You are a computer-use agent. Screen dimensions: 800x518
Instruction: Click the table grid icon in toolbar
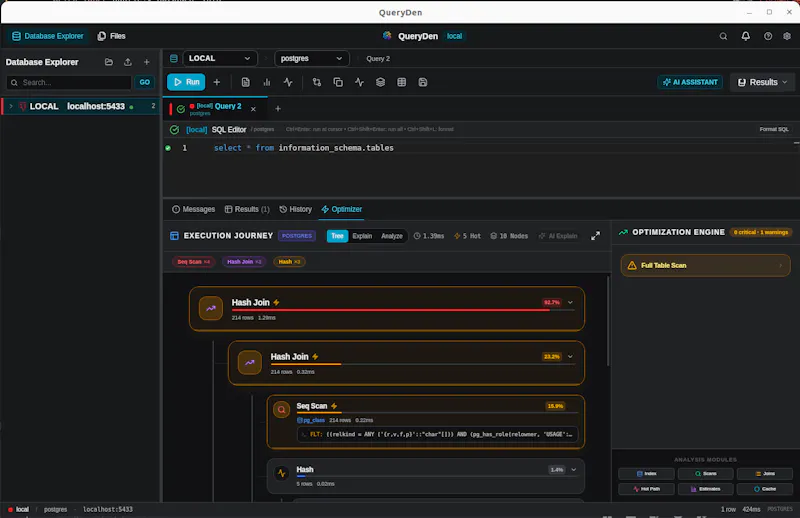tap(402, 82)
